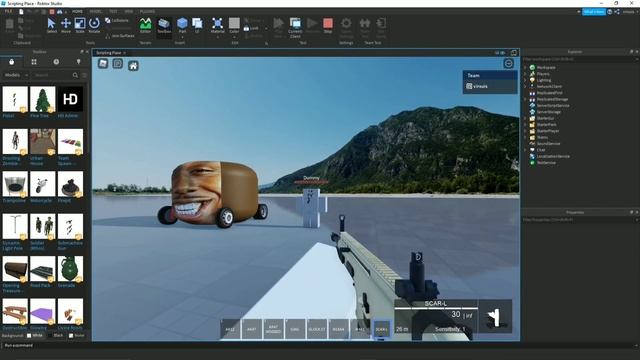
Task: Activate the Move tool
Action: [x=66, y=25]
